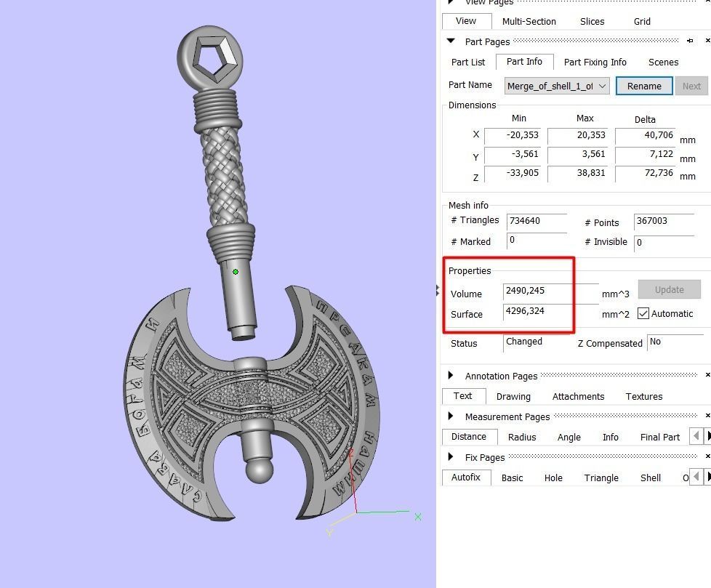Expand the Annotation Pages panel
The width and height of the screenshot is (711, 588).
(x=450, y=375)
